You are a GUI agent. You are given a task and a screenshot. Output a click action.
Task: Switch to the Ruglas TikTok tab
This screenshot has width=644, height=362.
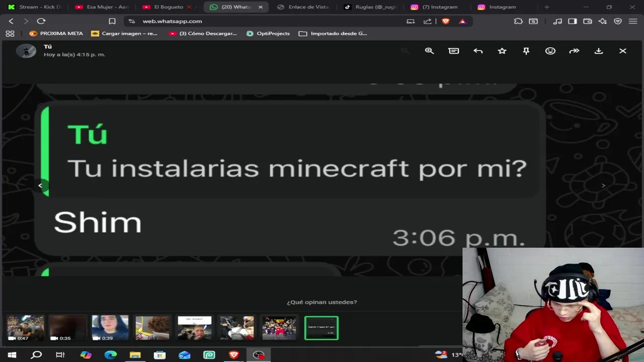click(x=371, y=7)
